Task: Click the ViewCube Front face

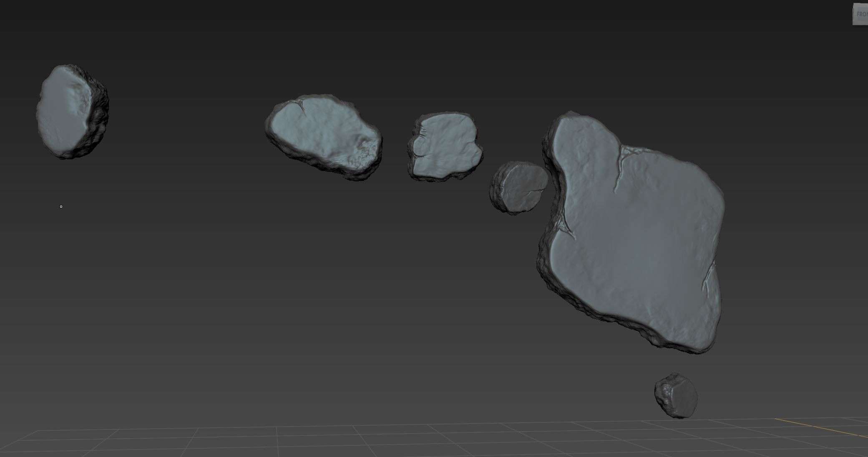Action: 860,14
